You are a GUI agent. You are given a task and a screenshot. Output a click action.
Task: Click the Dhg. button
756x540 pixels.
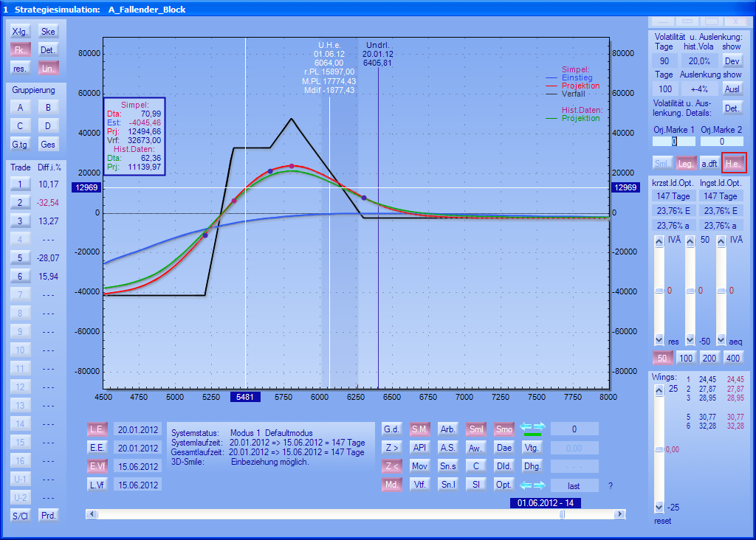click(532, 466)
